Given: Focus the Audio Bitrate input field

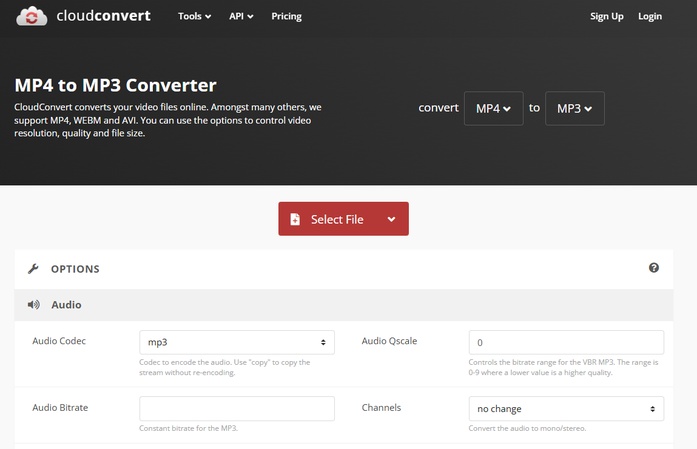Looking at the screenshot, I should tap(237, 409).
